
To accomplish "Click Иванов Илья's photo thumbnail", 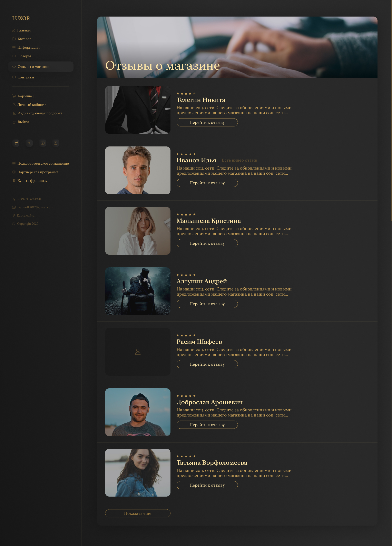I will (x=138, y=170).
